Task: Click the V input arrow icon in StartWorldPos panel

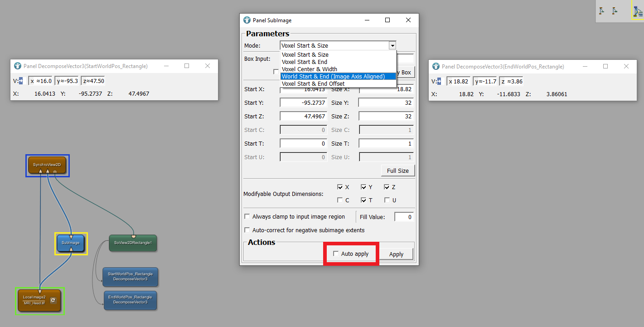Action: tap(19, 81)
